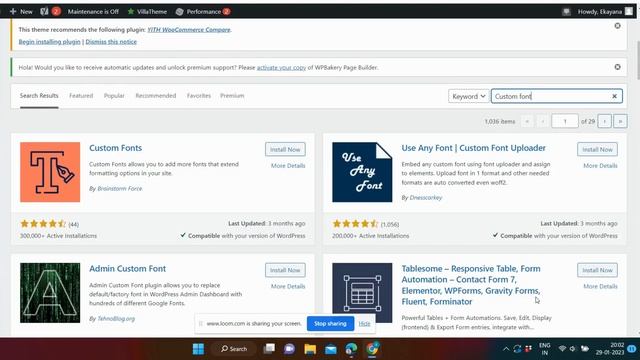Viewport: 640px width, 360px height.
Task: Click Stop sharing in Loom bar
Action: click(x=330, y=324)
